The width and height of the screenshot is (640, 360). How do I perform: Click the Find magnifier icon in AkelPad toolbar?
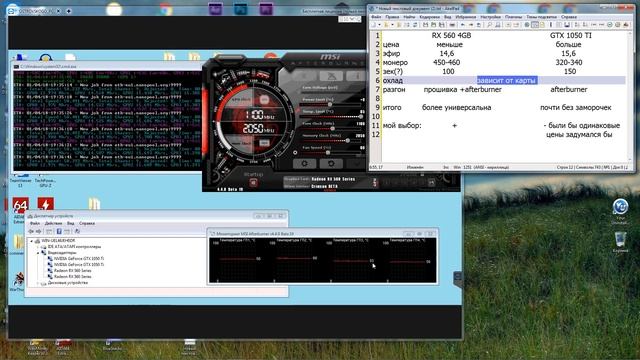(x=489, y=25)
